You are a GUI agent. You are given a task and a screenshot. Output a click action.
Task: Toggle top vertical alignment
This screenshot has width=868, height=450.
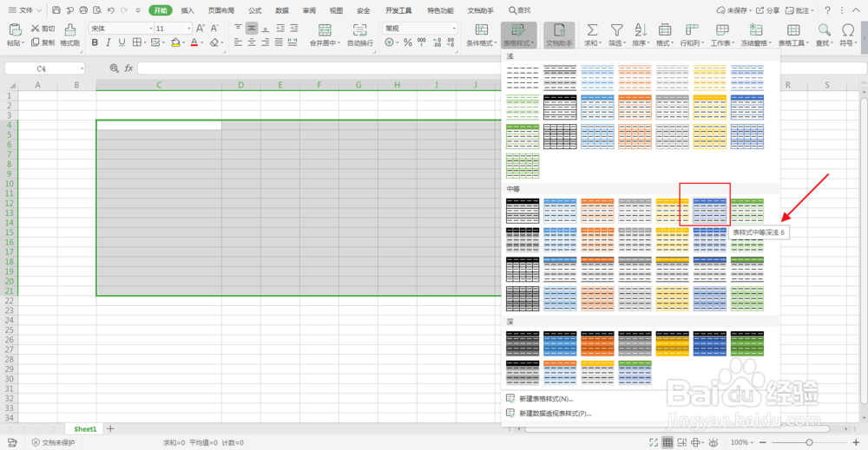(238, 29)
